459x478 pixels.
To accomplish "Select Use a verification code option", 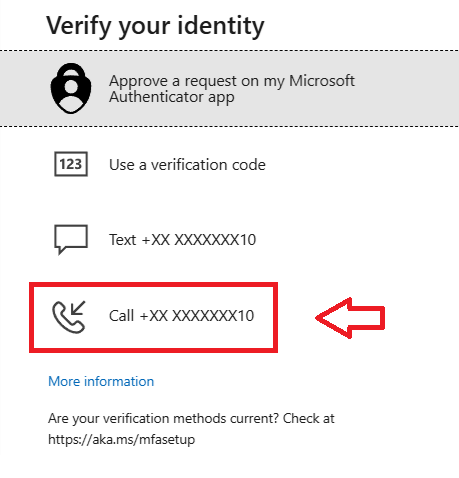I will point(187,165).
